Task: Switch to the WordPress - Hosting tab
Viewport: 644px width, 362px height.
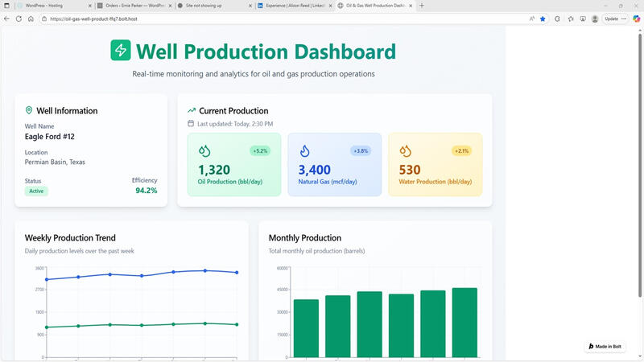Action: 50,6
